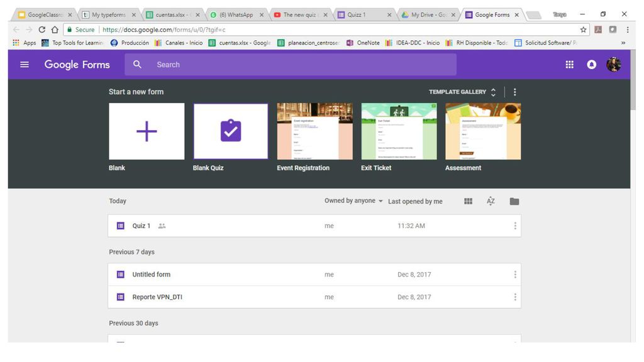Open the file picker folder icon
The height and width of the screenshot is (362, 644).
(x=514, y=201)
